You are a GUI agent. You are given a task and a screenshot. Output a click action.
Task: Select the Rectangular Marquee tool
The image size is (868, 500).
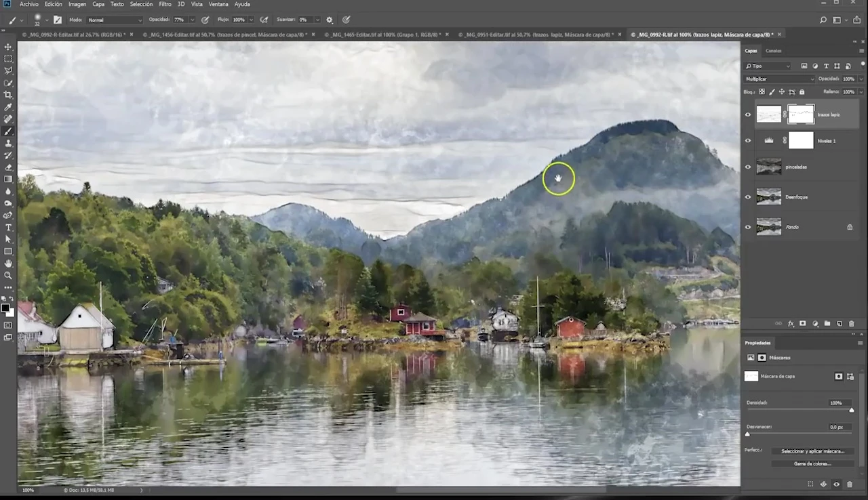8,59
